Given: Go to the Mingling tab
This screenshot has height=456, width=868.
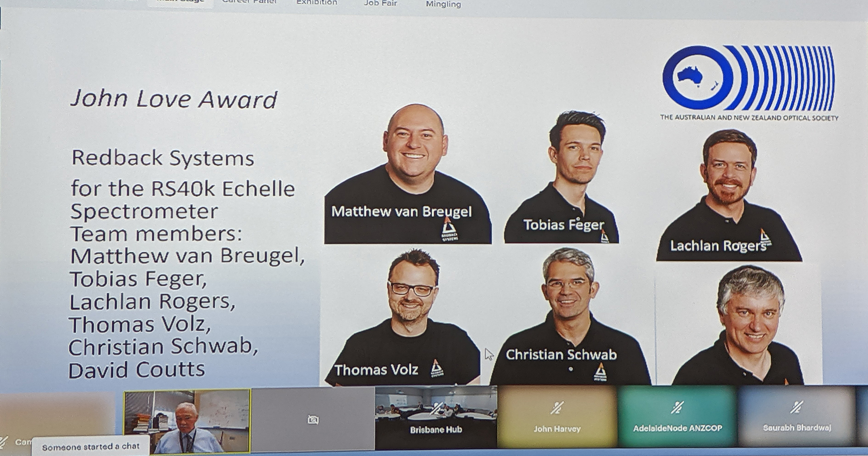Looking at the screenshot, I should (443, 4).
